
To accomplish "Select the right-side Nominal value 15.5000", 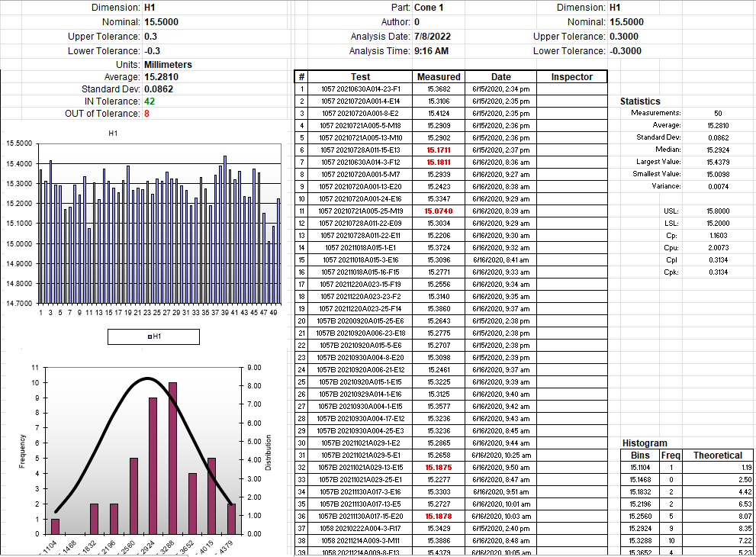I will pyautogui.click(x=626, y=22).
